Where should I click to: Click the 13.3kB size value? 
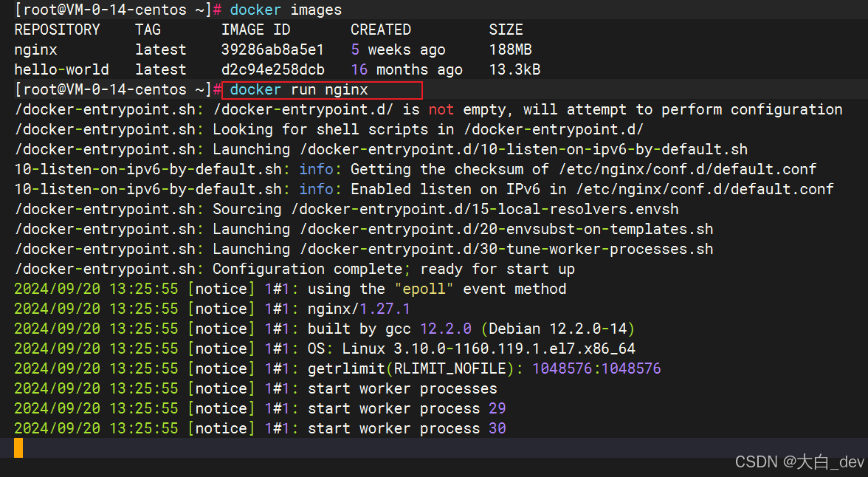point(515,70)
